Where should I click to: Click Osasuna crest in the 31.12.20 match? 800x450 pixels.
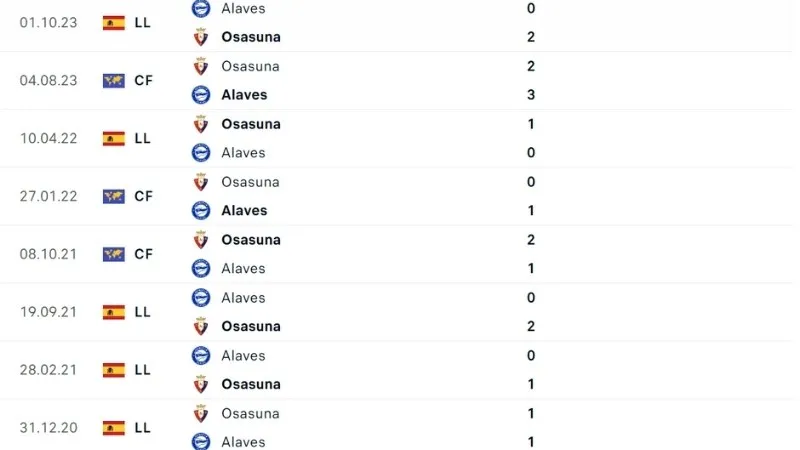[x=201, y=413]
